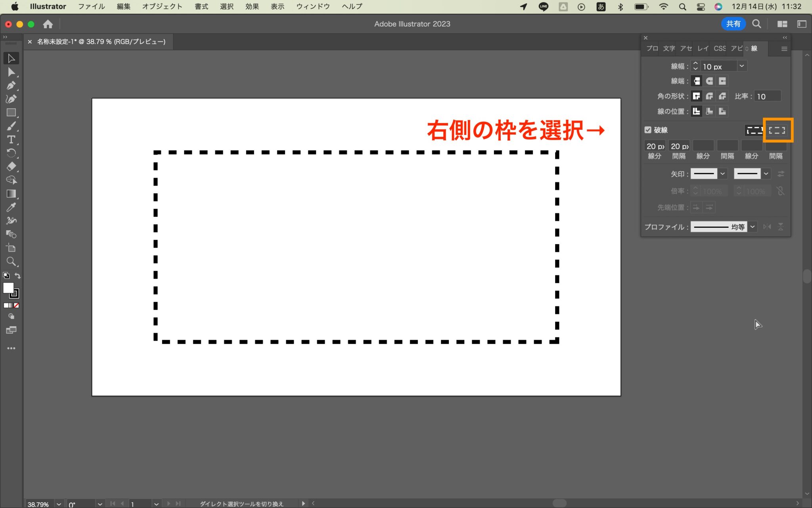Align stroke to center in 線の位置
This screenshot has width=812, height=508.
[697, 111]
